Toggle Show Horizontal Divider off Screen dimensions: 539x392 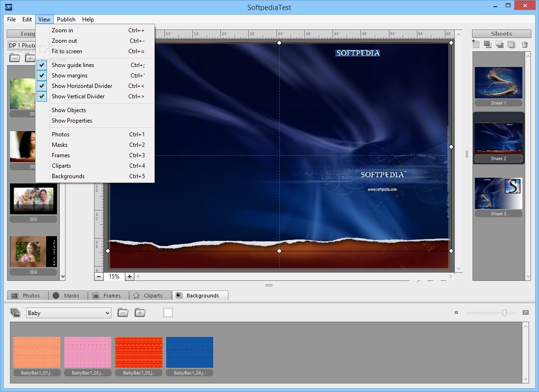click(x=95, y=86)
